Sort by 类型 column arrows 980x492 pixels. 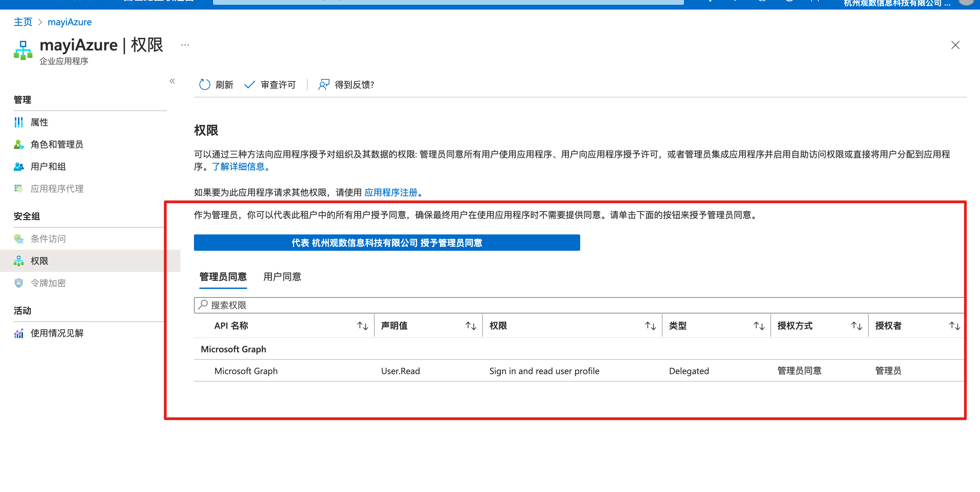point(759,326)
